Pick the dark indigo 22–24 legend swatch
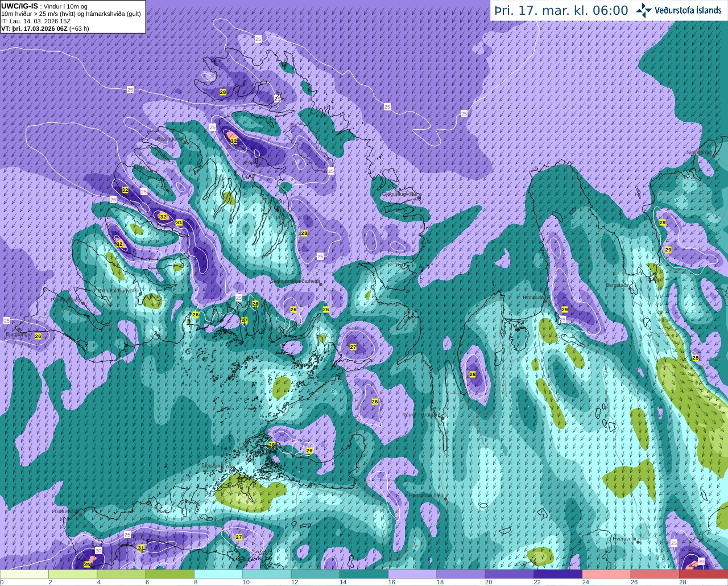The width and height of the screenshot is (728, 586). (558, 575)
